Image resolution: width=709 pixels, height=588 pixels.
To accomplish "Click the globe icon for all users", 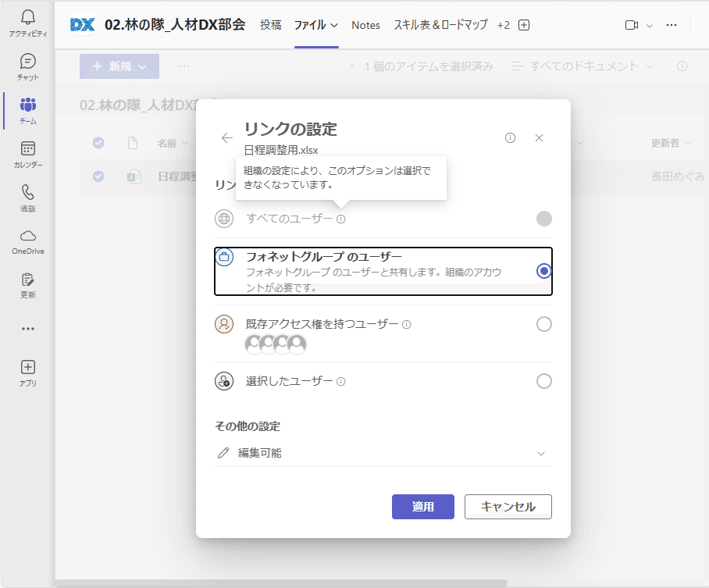I will pyautogui.click(x=224, y=219).
